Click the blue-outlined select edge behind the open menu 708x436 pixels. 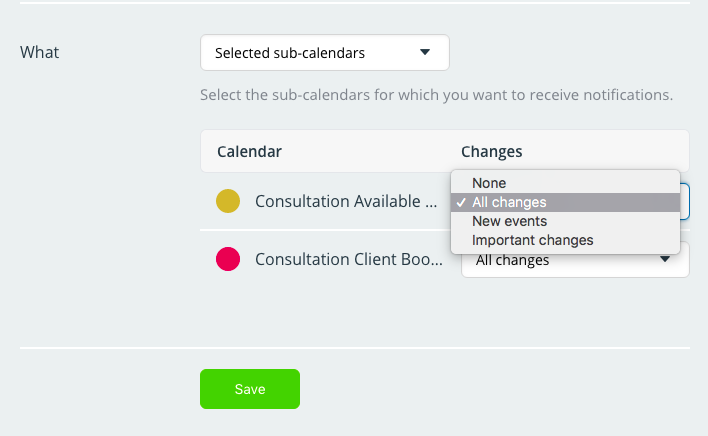coord(685,201)
